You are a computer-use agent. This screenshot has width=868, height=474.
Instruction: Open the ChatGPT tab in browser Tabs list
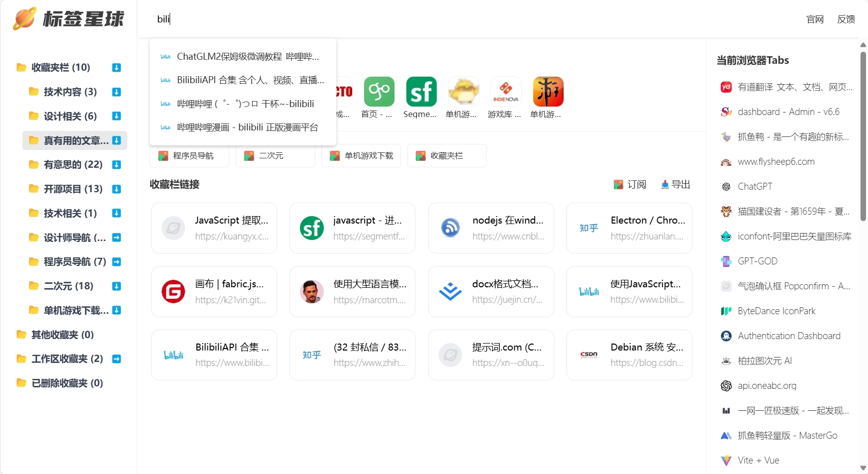click(755, 187)
